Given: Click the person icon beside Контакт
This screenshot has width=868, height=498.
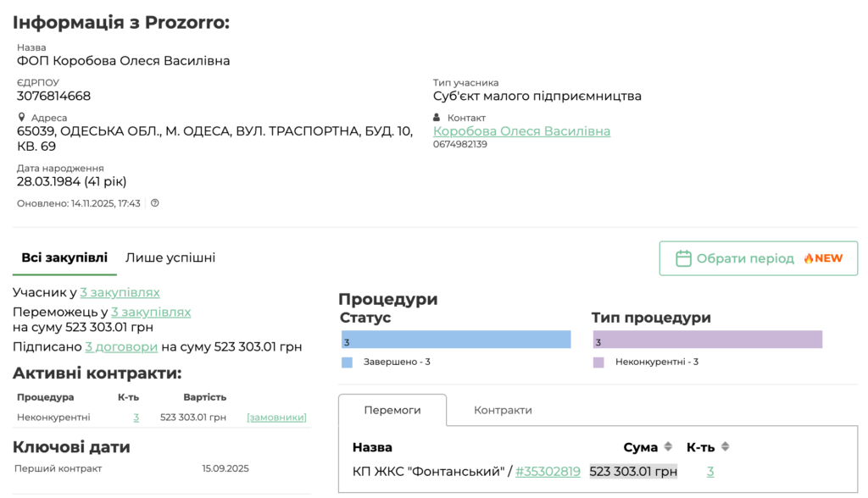Looking at the screenshot, I should pos(437,118).
